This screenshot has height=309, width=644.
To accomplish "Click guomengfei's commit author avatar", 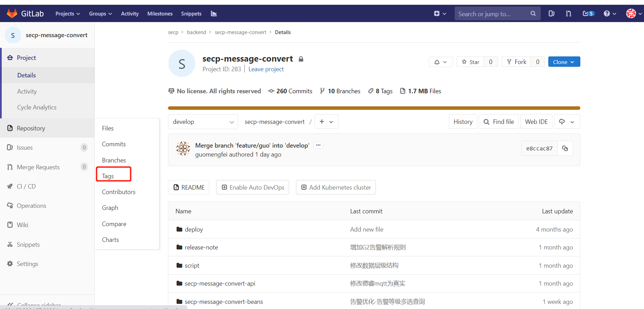I will [183, 148].
